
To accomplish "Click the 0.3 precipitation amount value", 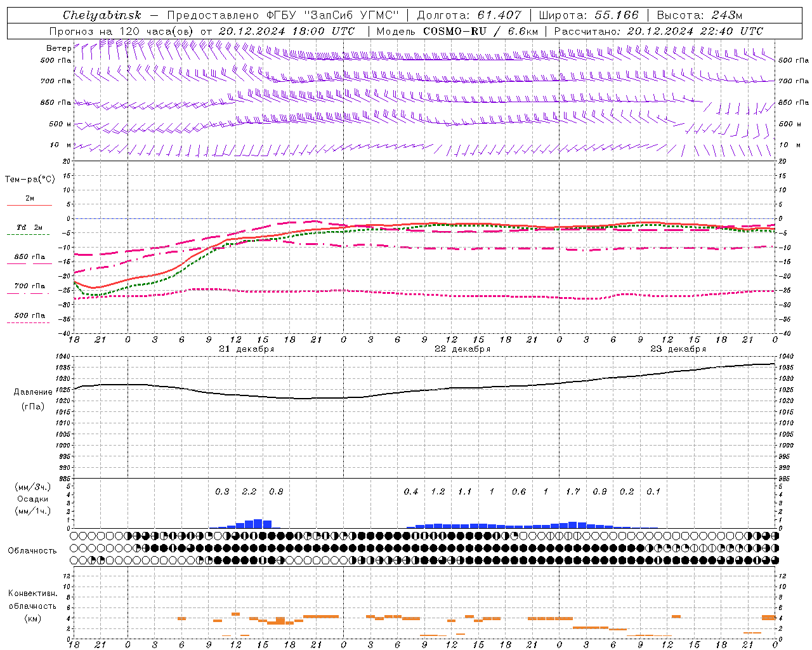I will tap(222, 492).
